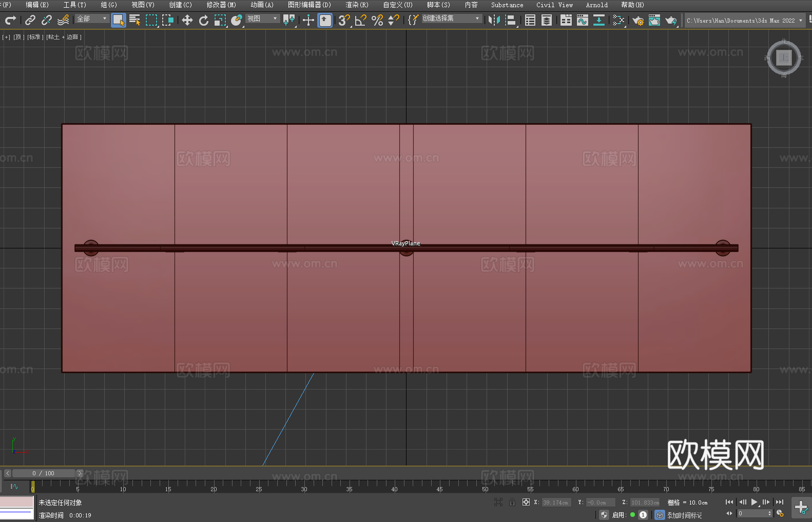Screen dimensions: 812x522
Task: Toggle Scene Explorer
Action: pyautogui.click(x=530, y=20)
